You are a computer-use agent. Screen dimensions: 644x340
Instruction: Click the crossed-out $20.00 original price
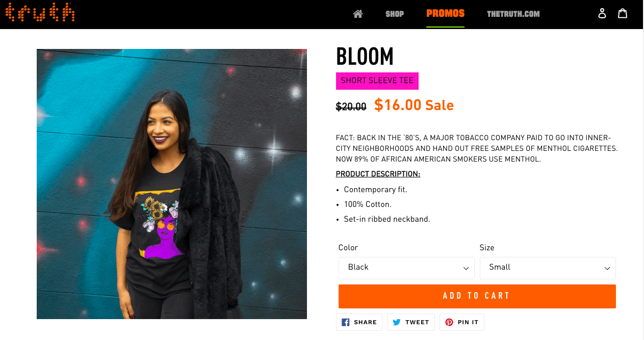point(351,107)
